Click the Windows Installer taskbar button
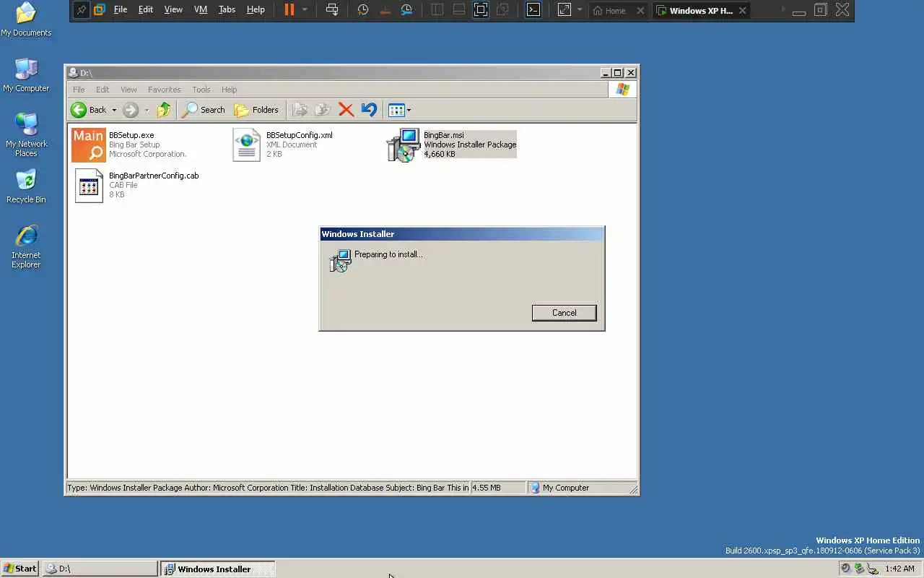 tap(217, 569)
